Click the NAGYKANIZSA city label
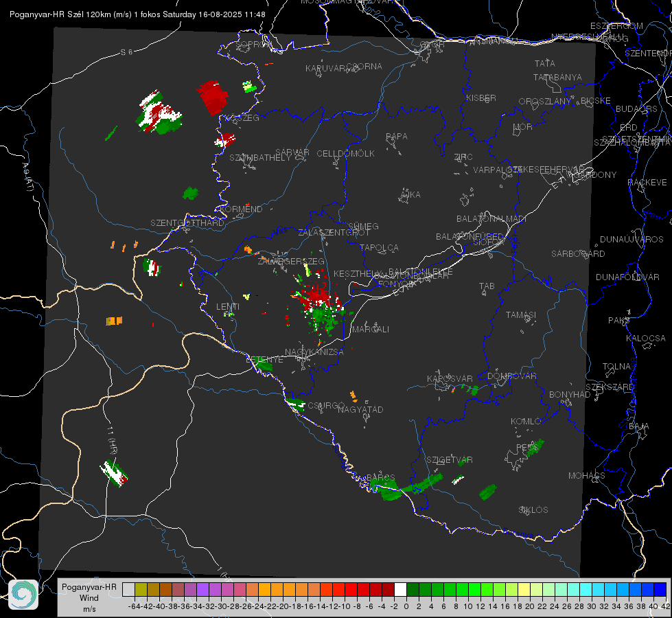The height and width of the screenshot is (618, 672). coord(314,352)
